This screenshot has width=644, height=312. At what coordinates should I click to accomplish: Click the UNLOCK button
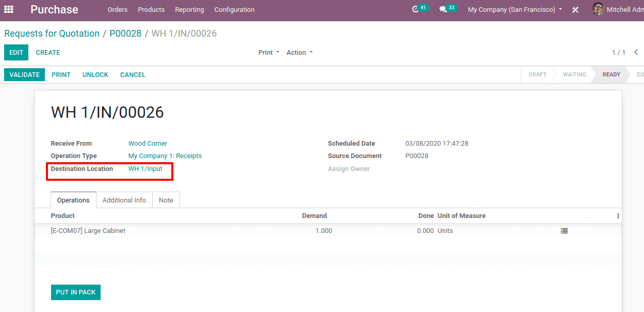(x=95, y=75)
